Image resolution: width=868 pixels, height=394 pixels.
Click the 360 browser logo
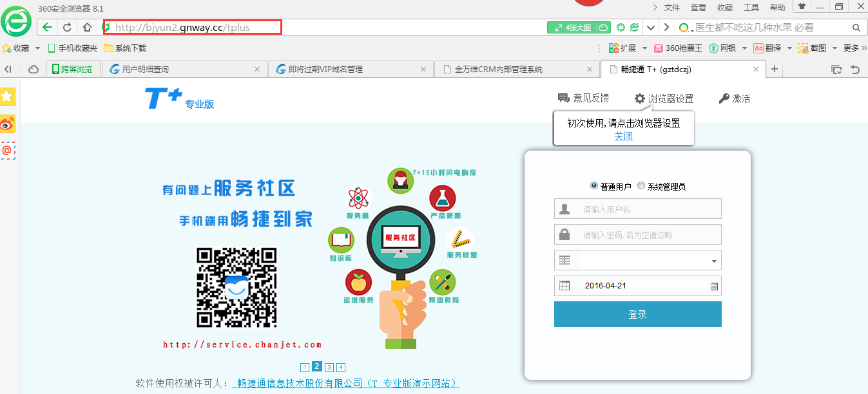click(15, 22)
